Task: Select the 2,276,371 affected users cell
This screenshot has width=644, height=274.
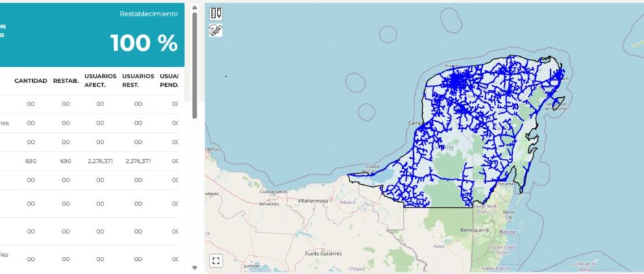Action: pos(100,161)
